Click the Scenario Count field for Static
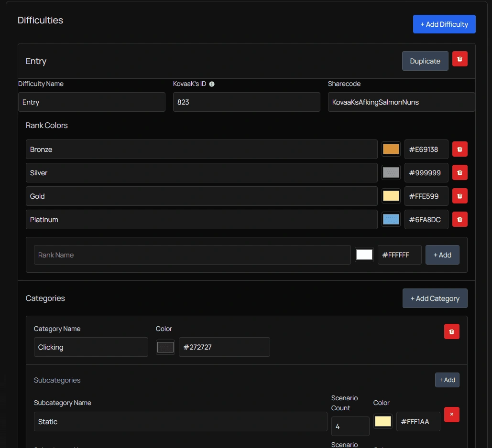Viewport: 492px width, 448px height. pos(350,426)
